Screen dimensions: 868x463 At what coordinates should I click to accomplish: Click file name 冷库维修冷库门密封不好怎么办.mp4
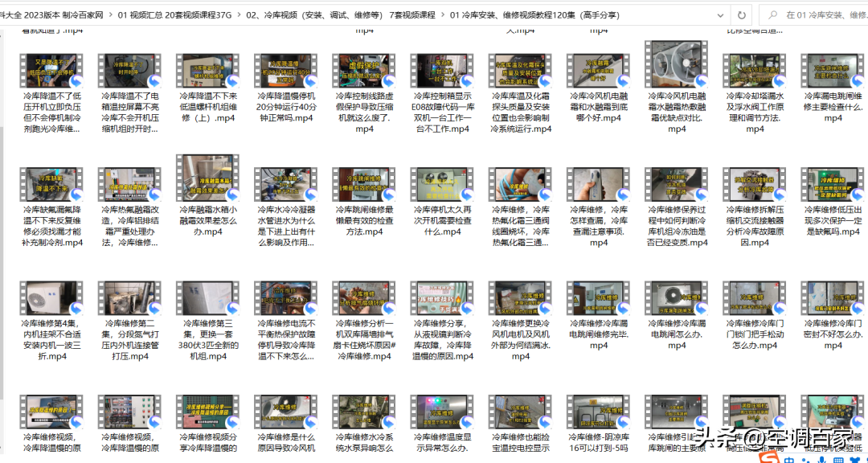point(833,334)
